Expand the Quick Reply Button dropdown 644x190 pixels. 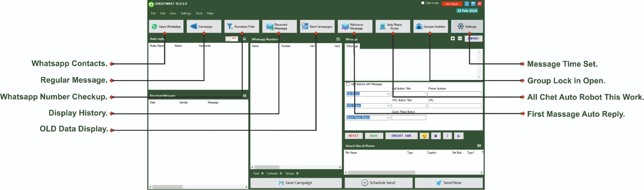pyautogui.click(x=388, y=118)
